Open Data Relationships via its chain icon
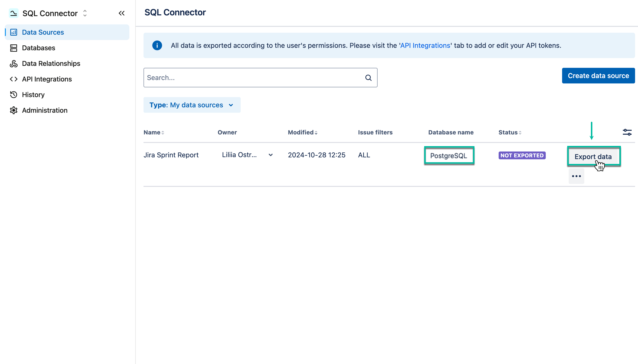Screen dimensions: 638x364 14,63
